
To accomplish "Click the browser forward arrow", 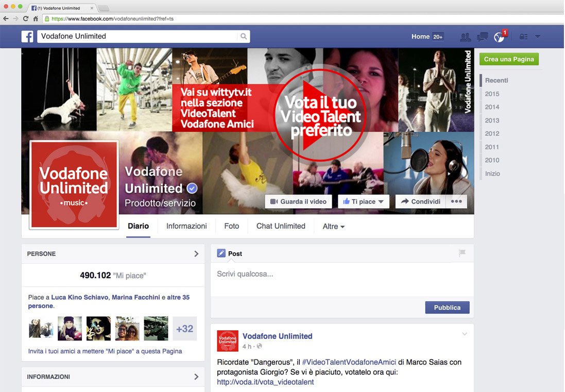I will point(15,19).
